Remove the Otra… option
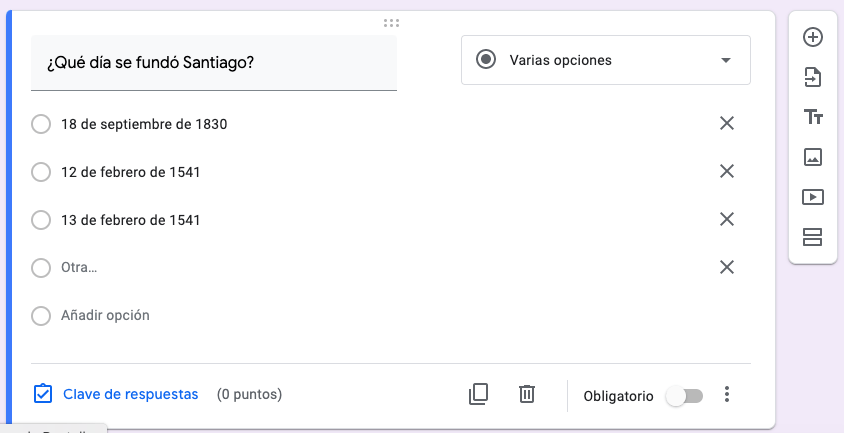This screenshot has height=433, width=844. [727, 267]
